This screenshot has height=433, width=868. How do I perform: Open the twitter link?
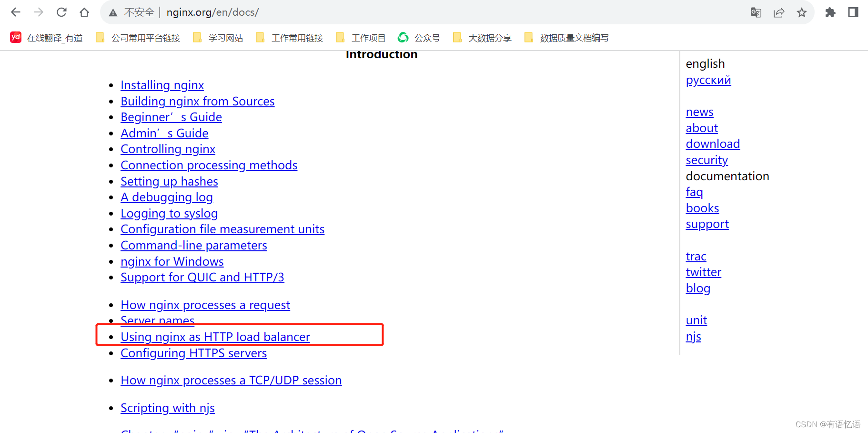pos(704,272)
